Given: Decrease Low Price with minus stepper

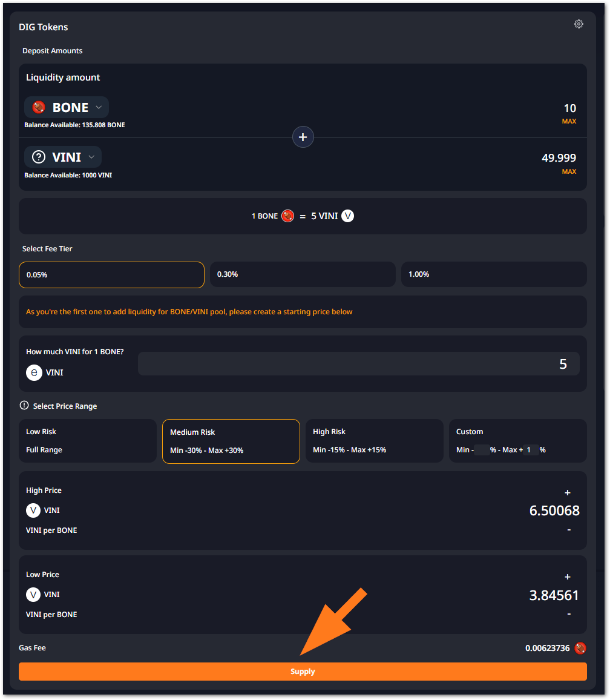Looking at the screenshot, I should pos(569,614).
